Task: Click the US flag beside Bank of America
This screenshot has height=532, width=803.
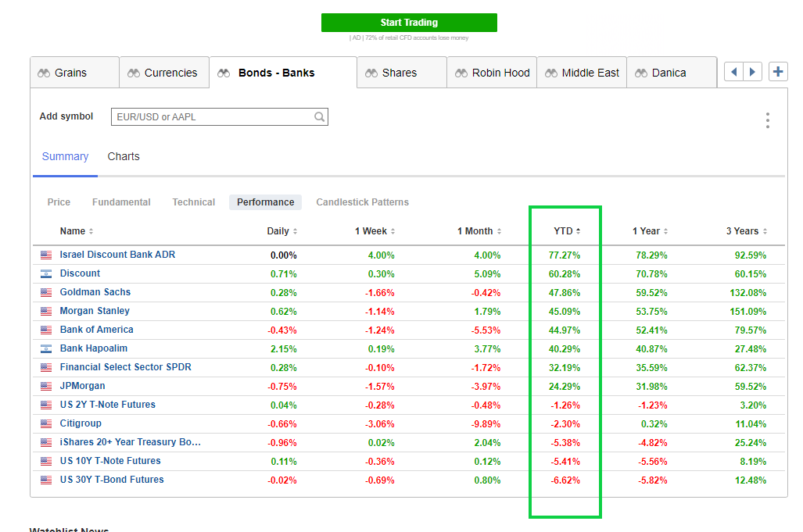Action: 46,330
